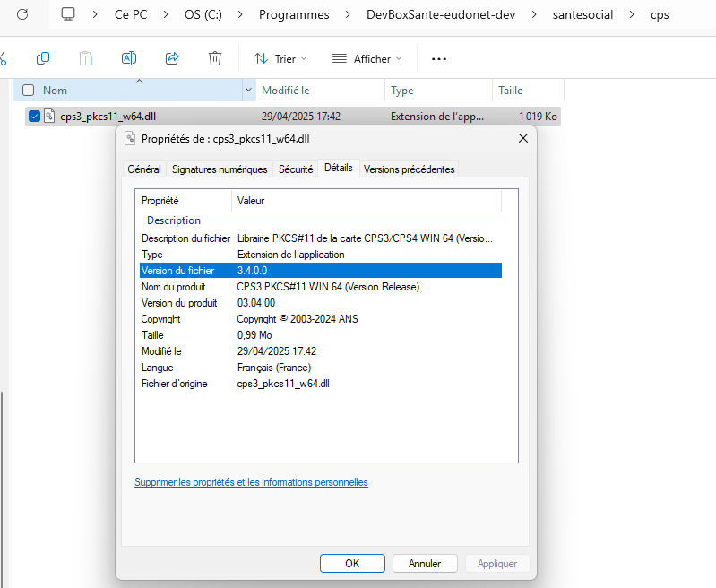Click the Annuler button

[425, 563]
